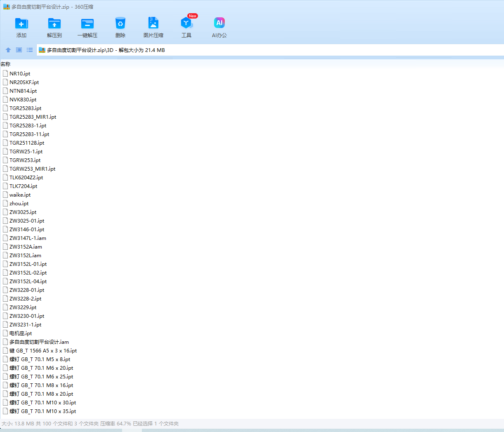Select ZW3152L-02.ipt file name

(28, 272)
